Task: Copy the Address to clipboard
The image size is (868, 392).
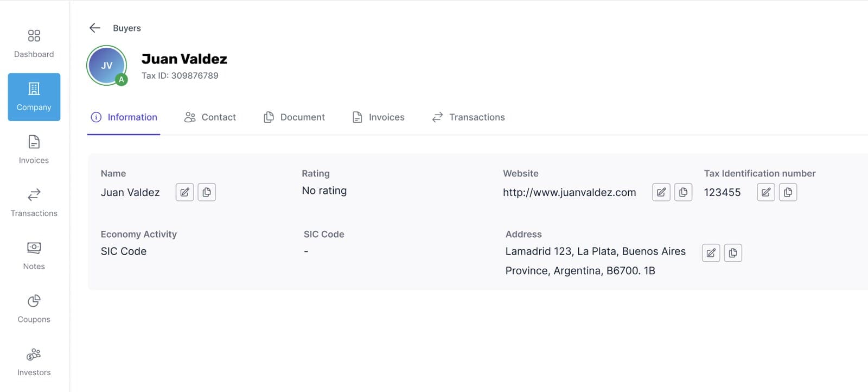Action: pyautogui.click(x=733, y=253)
